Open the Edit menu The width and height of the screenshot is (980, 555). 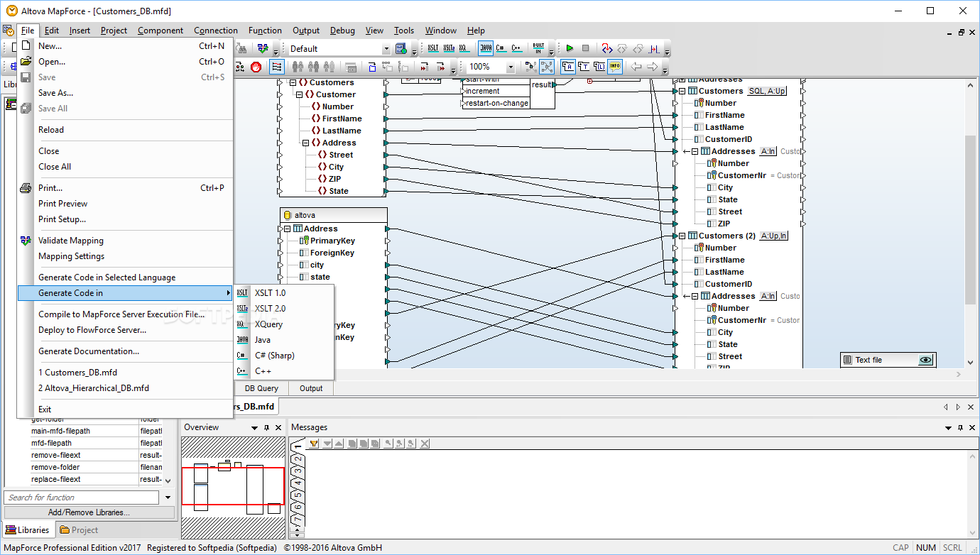pos(51,31)
